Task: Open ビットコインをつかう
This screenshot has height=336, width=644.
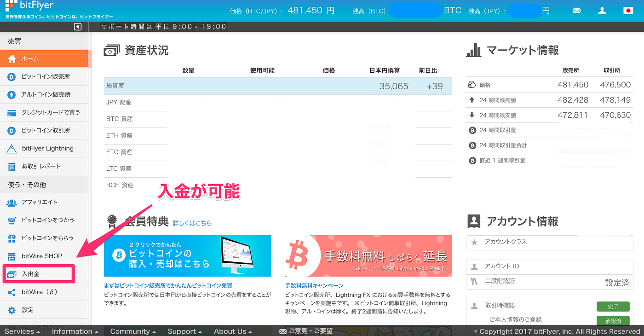Action: pos(44,220)
